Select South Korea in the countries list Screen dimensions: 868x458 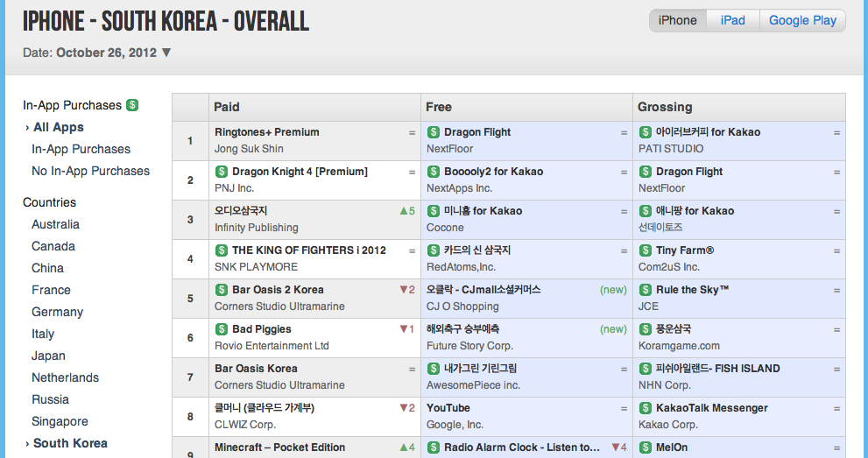pyautogui.click(x=70, y=443)
